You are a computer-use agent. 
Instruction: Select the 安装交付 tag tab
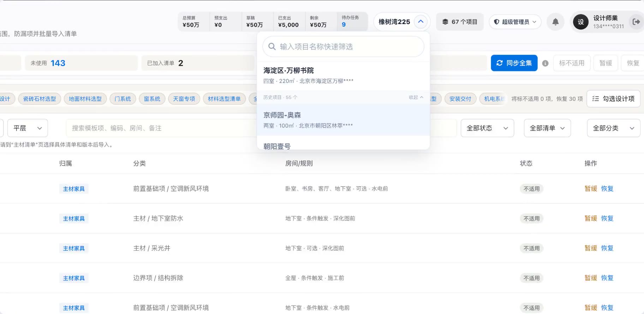(460, 99)
